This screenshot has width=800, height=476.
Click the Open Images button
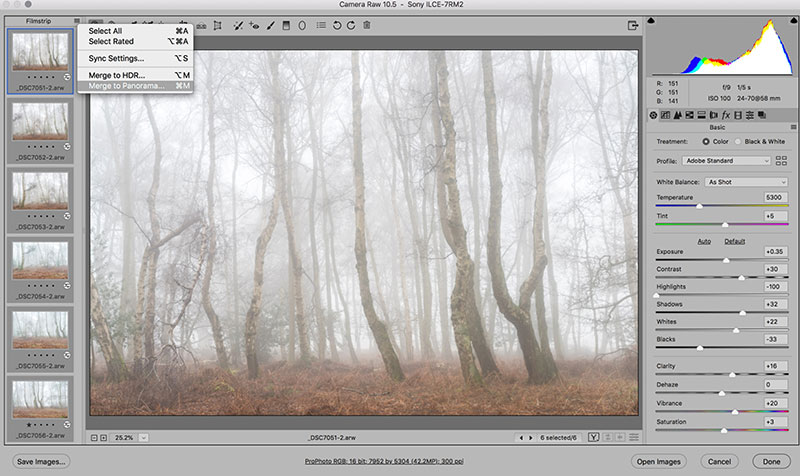(658, 461)
